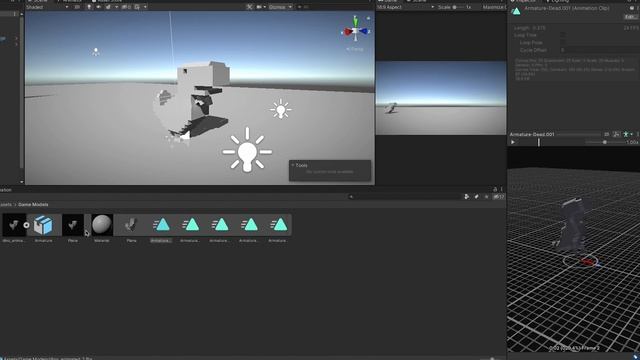The width and height of the screenshot is (640, 360).
Task: Select the first Armature animation clip
Action: tap(161, 224)
